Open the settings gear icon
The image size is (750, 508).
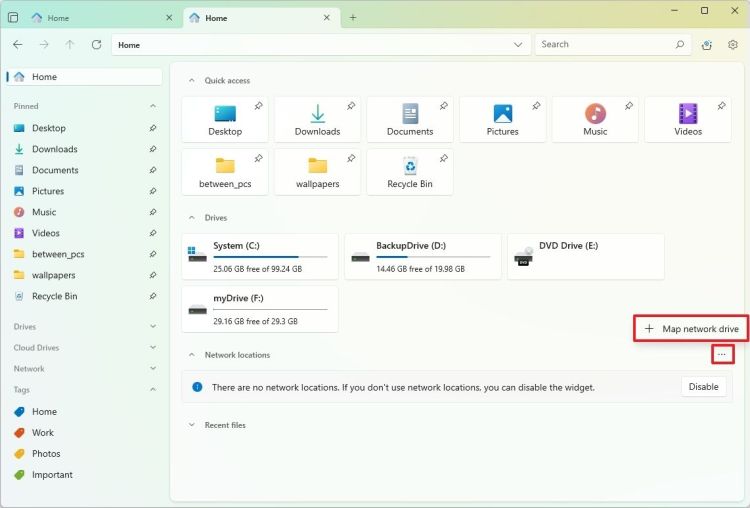733,45
